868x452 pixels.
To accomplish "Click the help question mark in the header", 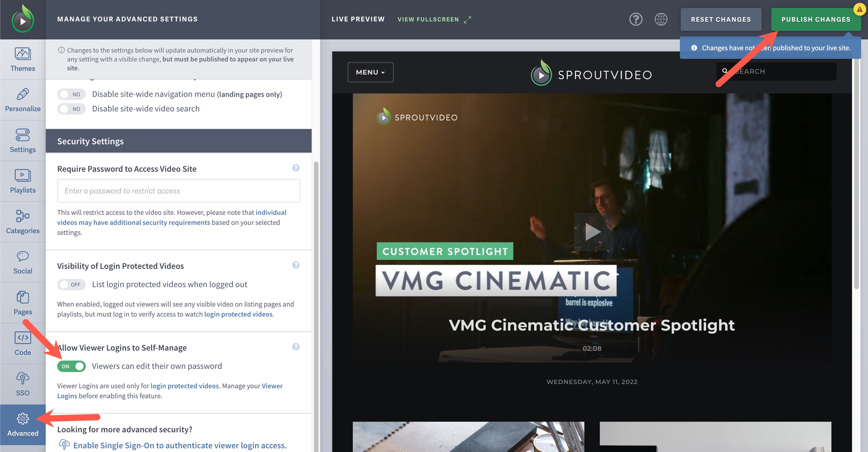I will coord(636,19).
